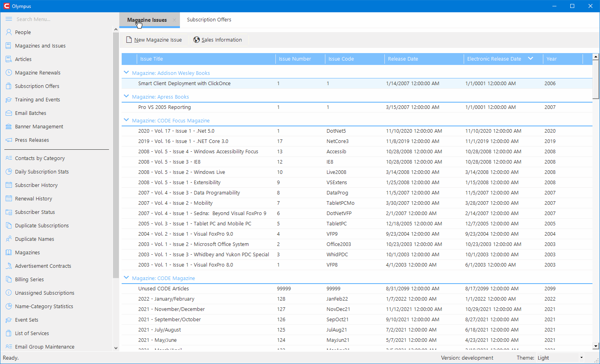Click the hamburger menu icon beside Search Menu
Viewport: 600px width, 364px height.
[x=9, y=19]
